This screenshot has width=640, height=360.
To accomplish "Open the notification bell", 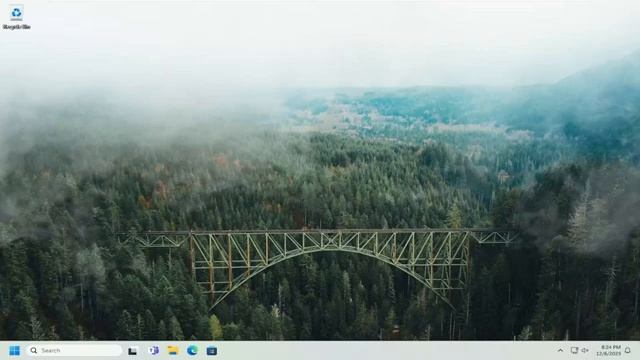I will (x=628, y=350).
